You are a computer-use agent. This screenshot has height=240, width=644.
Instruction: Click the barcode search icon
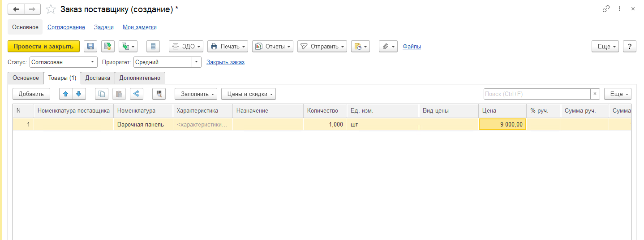coord(159,94)
